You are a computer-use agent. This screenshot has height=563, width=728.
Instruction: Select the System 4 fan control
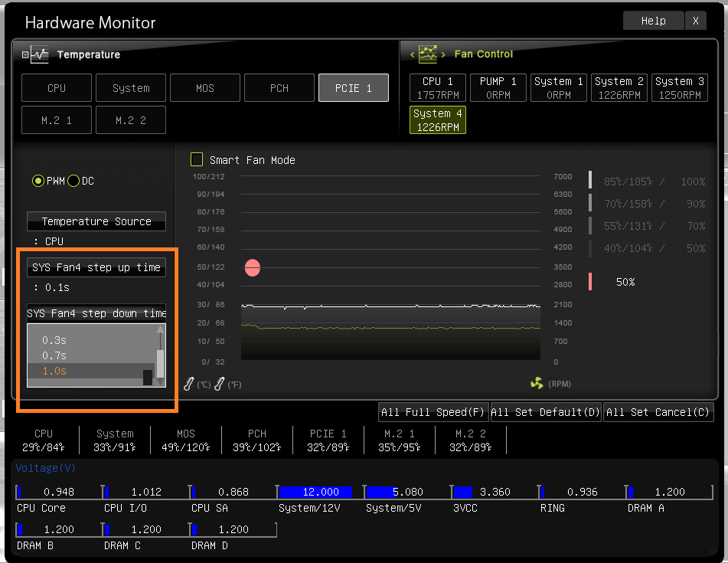pyautogui.click(x=438, y=119)
